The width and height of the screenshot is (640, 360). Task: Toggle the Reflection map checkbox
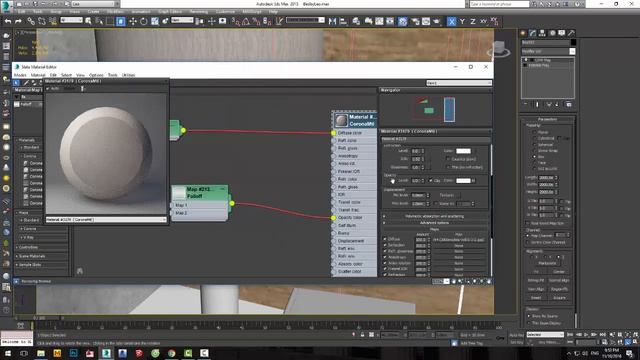385,245
